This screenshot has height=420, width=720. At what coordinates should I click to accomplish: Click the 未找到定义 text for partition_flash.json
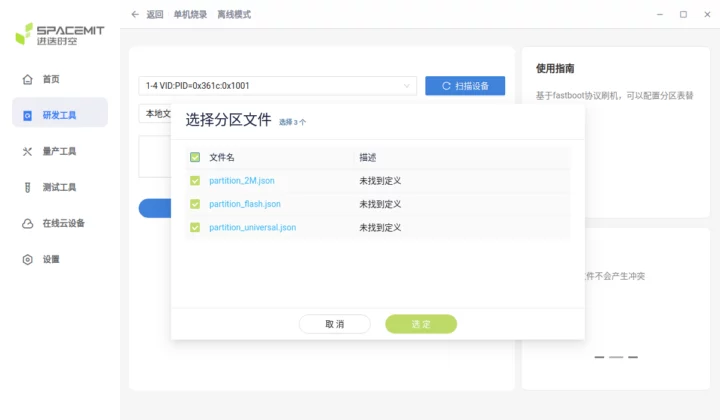[380, 204]
